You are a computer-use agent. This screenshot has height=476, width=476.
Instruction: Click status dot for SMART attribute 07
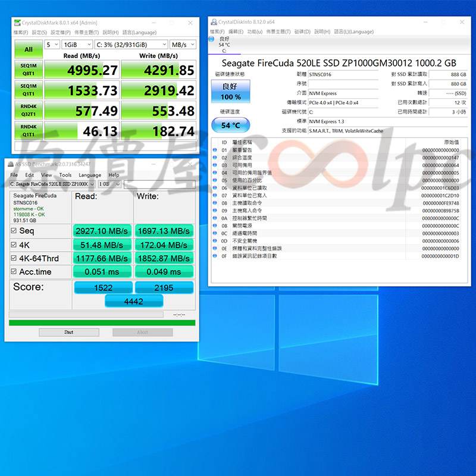point(215,195)
